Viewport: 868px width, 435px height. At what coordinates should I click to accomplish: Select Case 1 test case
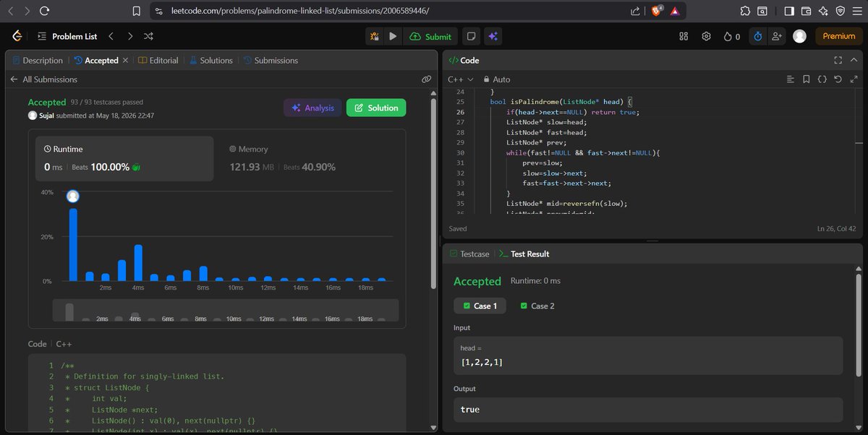click(x=480, y=306)
